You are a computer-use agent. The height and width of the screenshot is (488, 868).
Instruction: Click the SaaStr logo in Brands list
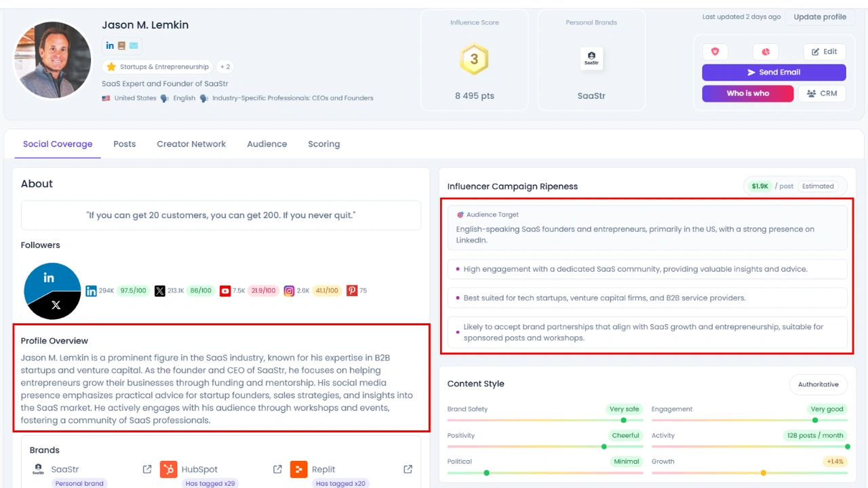click(39, 469)
